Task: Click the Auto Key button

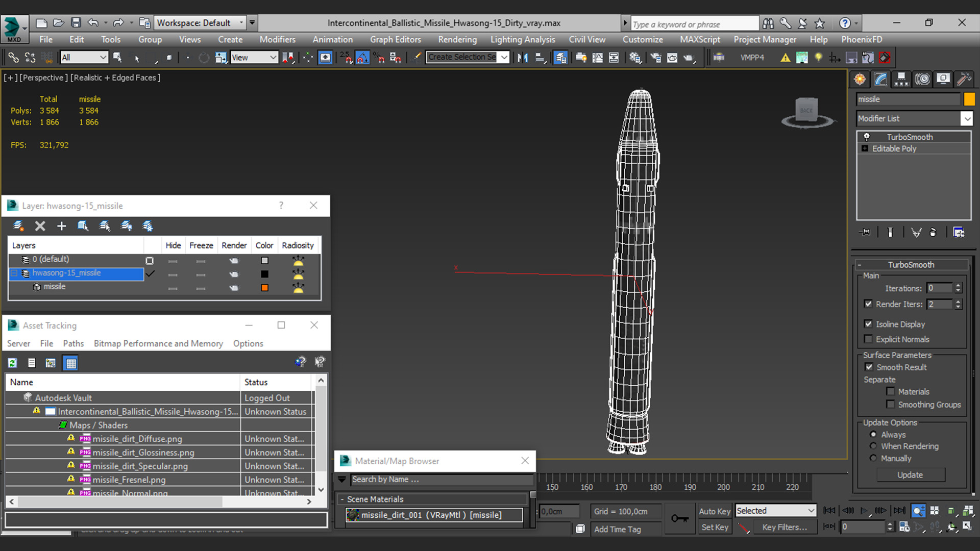Action: [714, 511]
